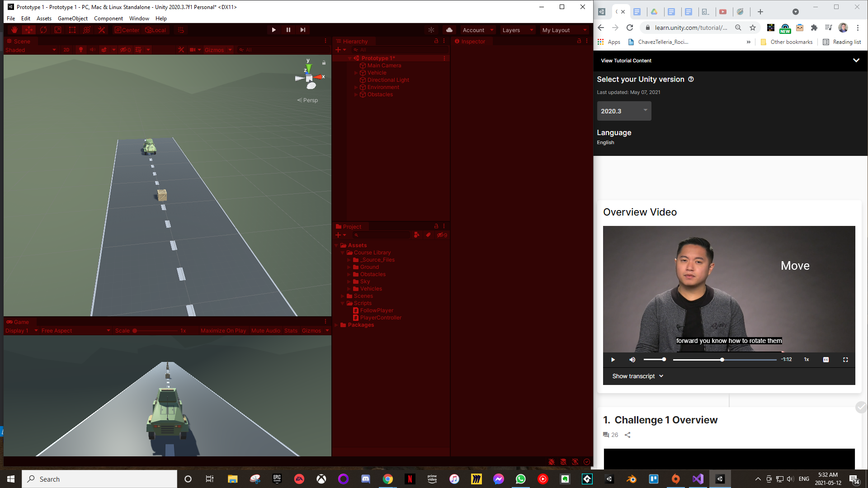Open the Shaded draw mode dropdown
The width and height of the screenshot is (868, 488).
point(30,50)
